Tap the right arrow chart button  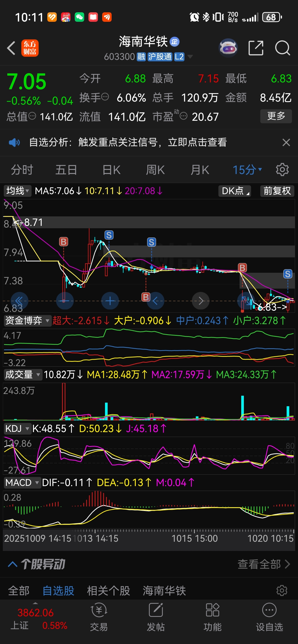[x=201, y=301]
